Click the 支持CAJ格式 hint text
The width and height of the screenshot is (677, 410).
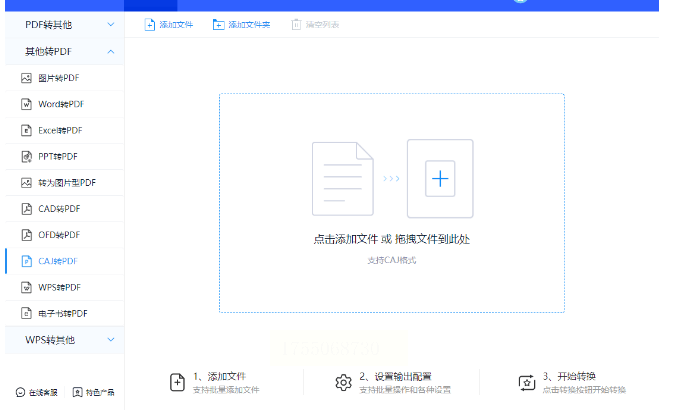tap(392, 260)
